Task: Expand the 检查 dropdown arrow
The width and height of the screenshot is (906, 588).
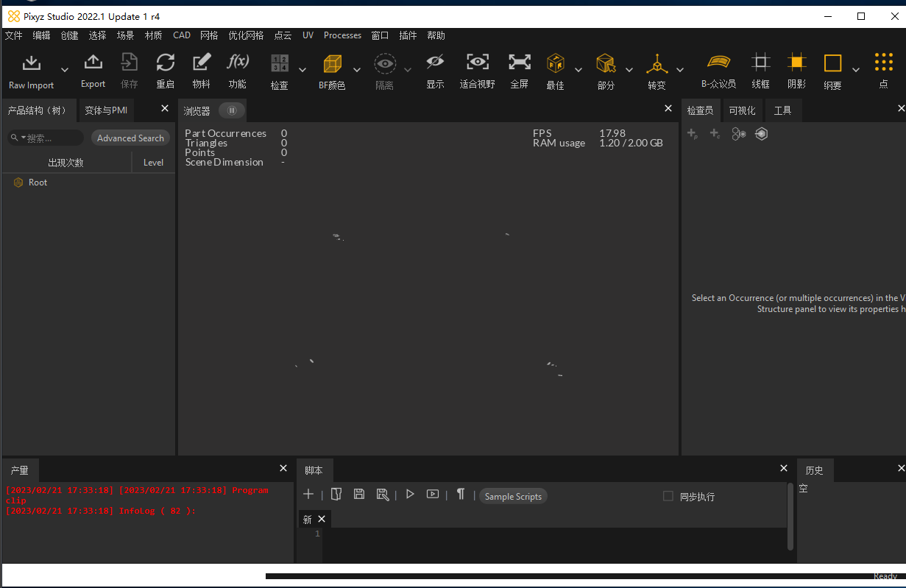Action: coord(302,70)
